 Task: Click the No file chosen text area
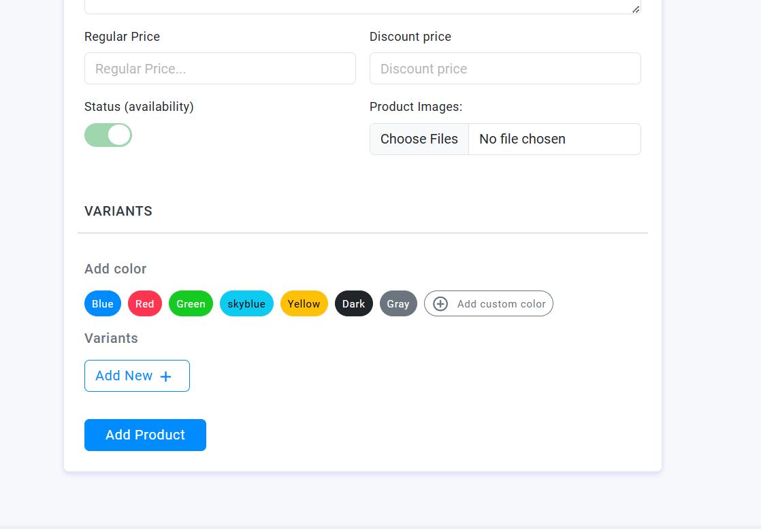pyautogui.click(x=522, y=139)
